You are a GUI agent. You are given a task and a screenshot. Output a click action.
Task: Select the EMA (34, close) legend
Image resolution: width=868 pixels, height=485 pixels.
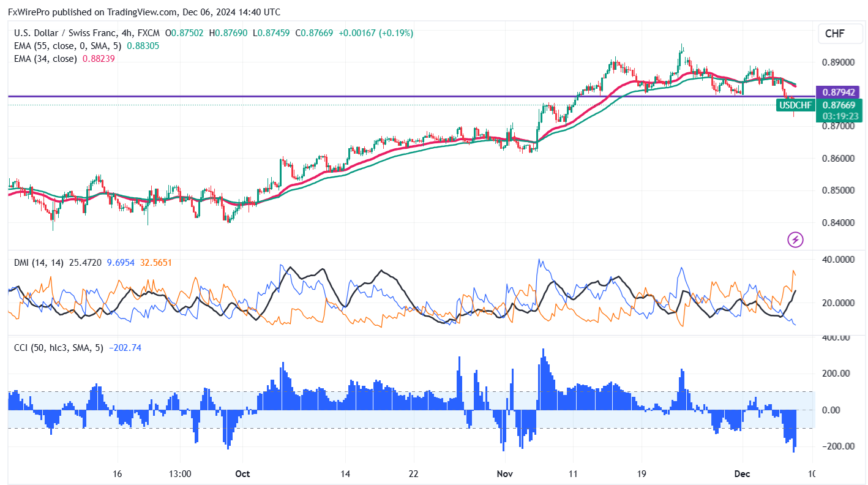click(x=46, y=59)
